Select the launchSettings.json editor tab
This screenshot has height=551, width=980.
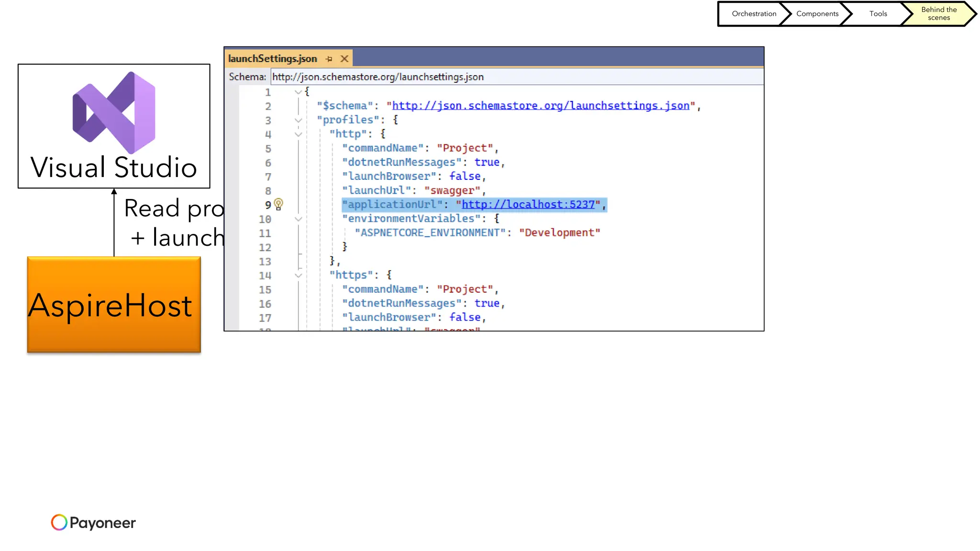pos(289,58)
